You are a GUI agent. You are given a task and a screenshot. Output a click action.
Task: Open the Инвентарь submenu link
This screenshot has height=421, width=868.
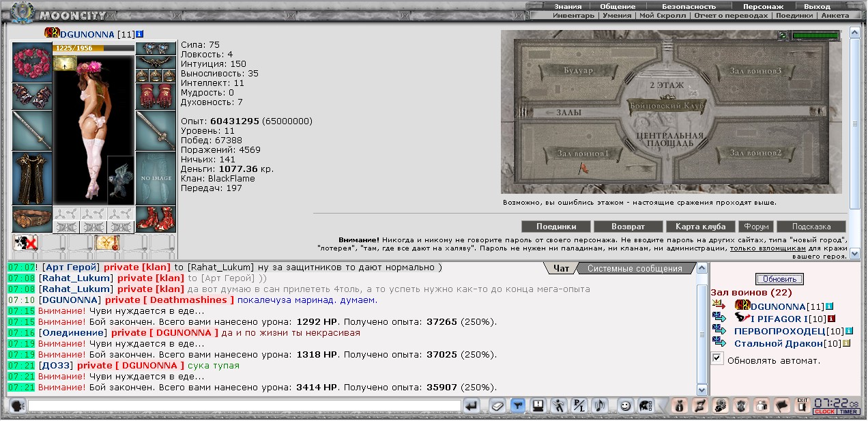(x=574, y=16)
